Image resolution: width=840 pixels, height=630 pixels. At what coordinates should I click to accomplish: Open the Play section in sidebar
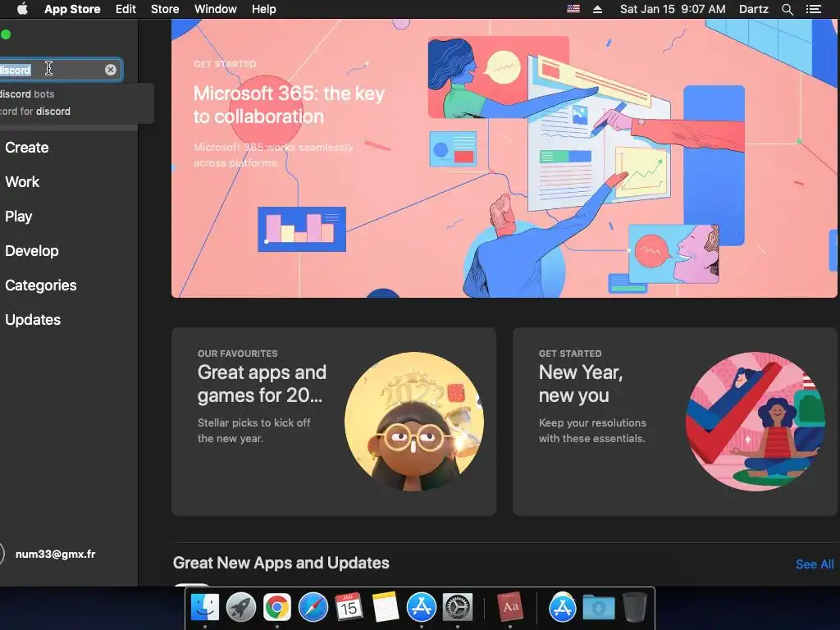pyautogui.click(x=19, y=217)
